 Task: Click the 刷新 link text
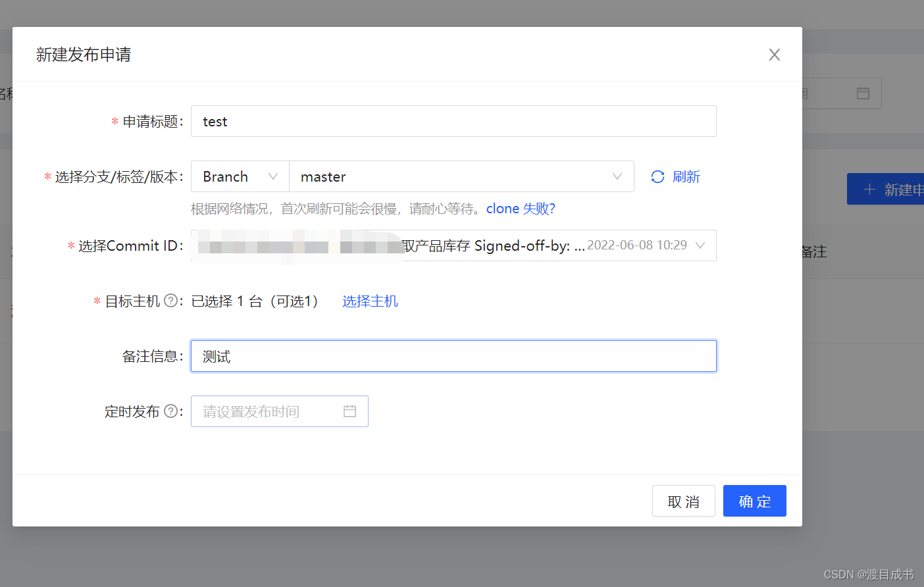686,176
